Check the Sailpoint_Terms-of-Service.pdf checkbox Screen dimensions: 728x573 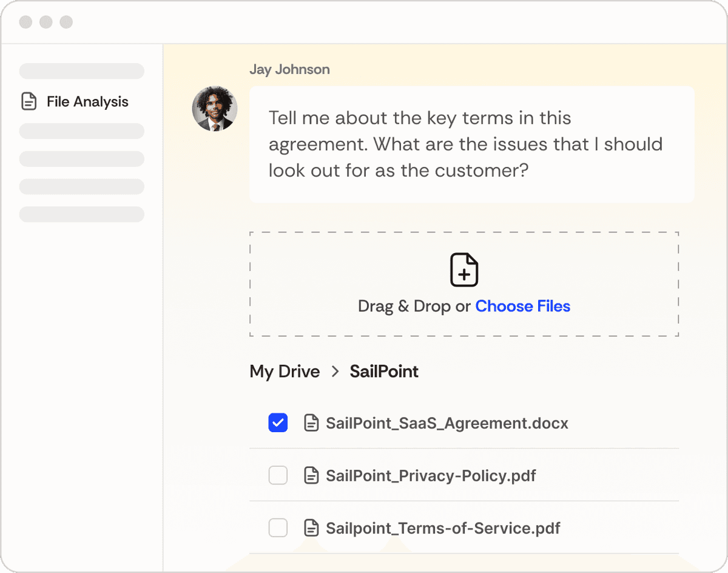click(x=278, y=528)
